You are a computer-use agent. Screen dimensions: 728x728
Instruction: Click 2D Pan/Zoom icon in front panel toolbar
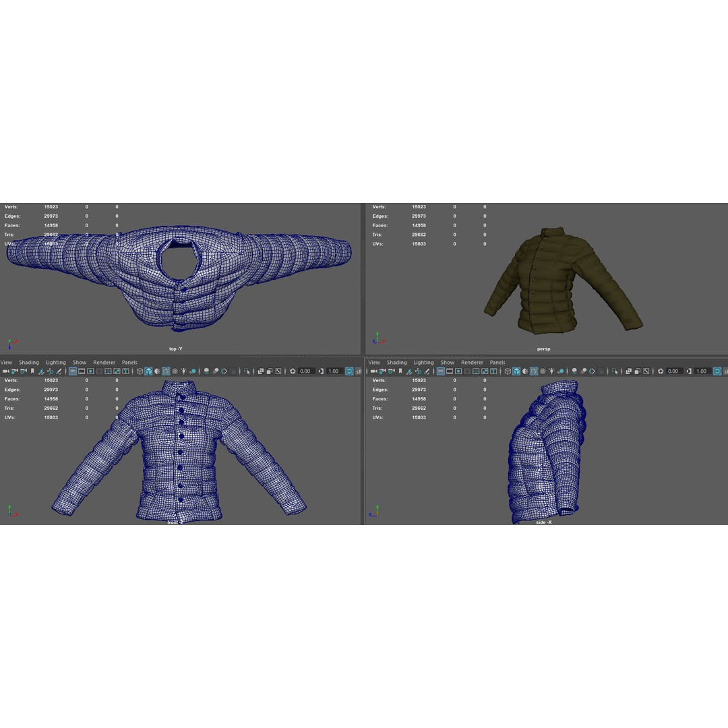click(x=50, y=371)
